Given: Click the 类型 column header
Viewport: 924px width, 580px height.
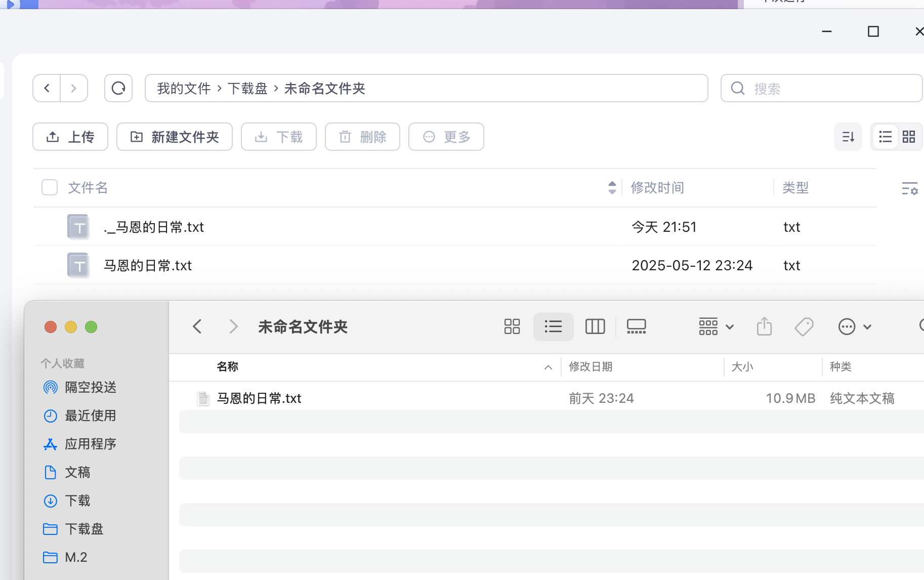Looking at the screenshot, I should click(795, 188).
